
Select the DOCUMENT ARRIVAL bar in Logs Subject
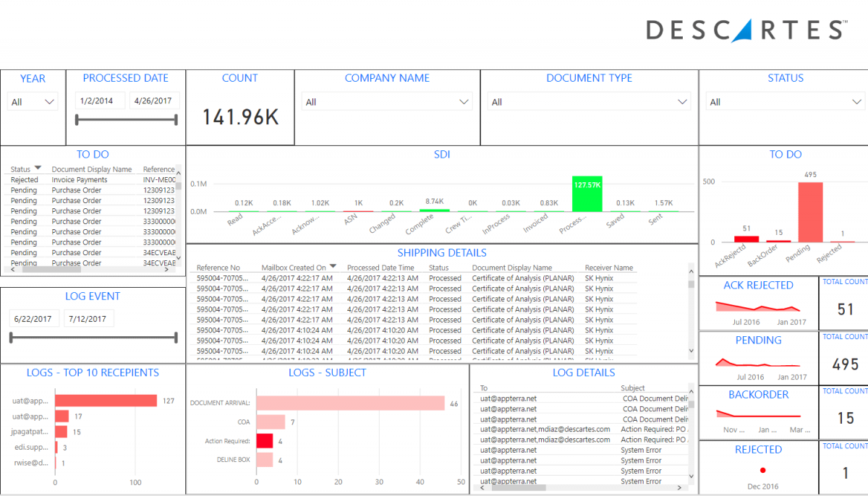pyautogui.click(x=350, y=403)
